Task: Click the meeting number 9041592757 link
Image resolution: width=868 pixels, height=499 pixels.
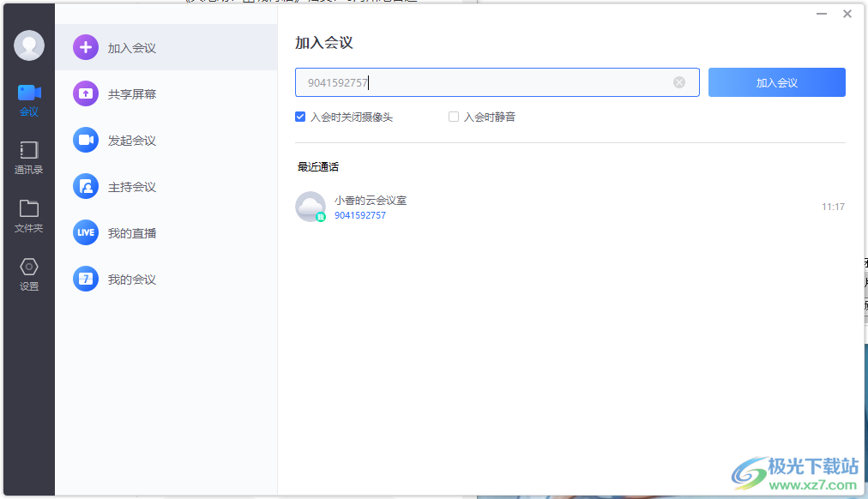Action: click(x=360, y=215)
